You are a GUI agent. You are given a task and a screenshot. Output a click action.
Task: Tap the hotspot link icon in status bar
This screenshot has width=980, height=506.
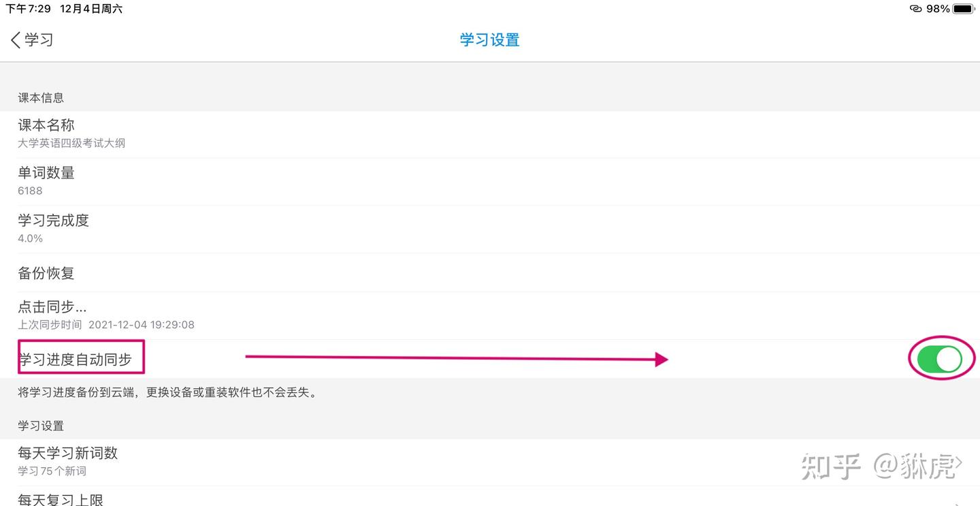(915, 9)
